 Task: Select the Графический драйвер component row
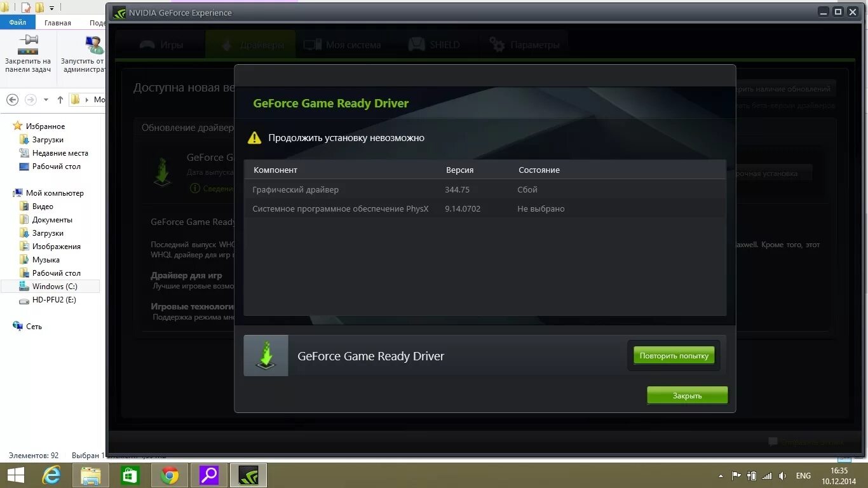[x=485, y=189]
